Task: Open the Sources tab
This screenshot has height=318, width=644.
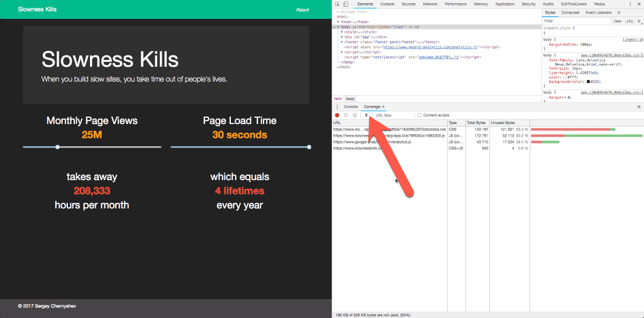Action: pyautogui.click(x=408, y=4)
